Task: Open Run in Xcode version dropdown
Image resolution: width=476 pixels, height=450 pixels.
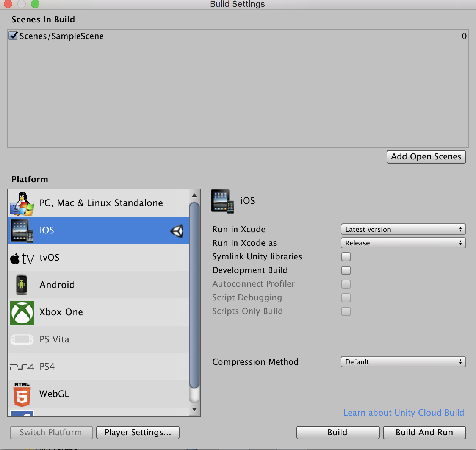Action: 403,229
